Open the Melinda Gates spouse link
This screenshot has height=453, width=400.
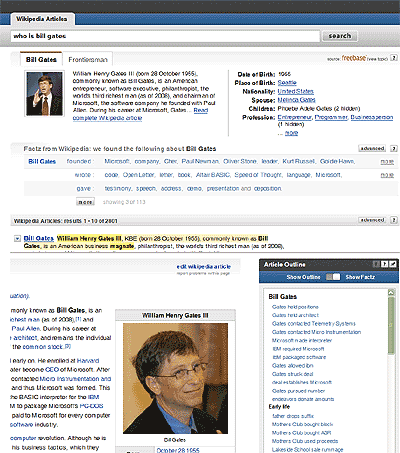pyautogui.click(x=296, y=100)
